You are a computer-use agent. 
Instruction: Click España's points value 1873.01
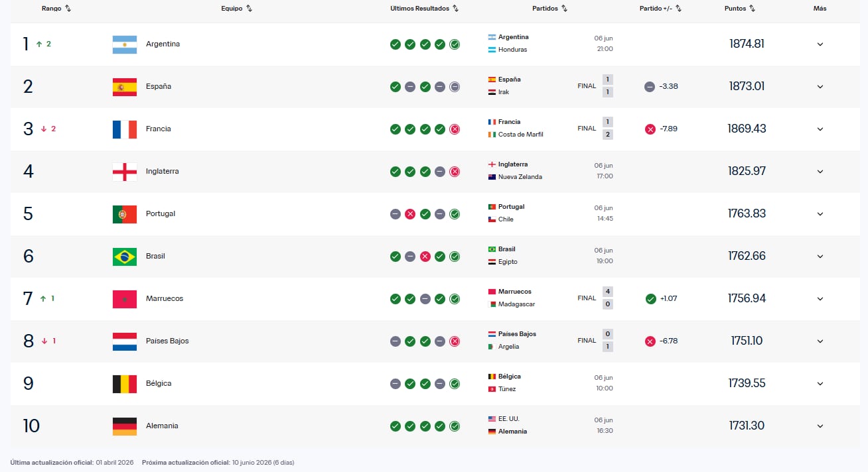point(747,86)
